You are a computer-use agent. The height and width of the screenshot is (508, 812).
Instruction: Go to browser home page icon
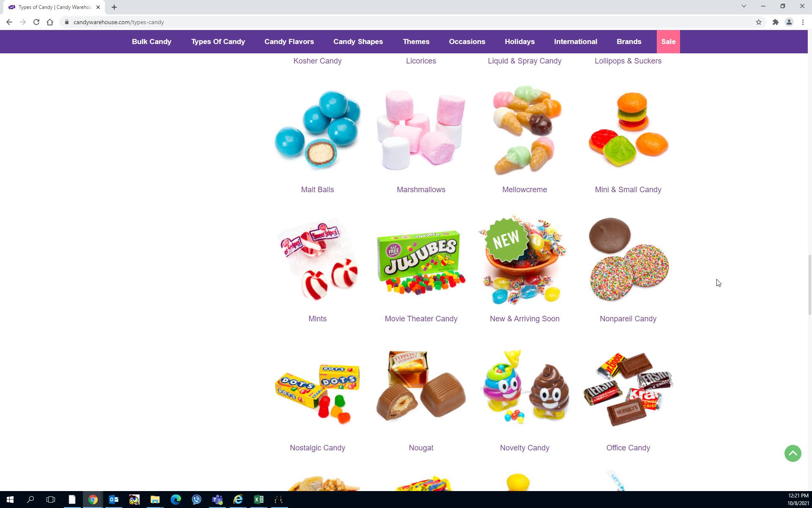[50, 22]
